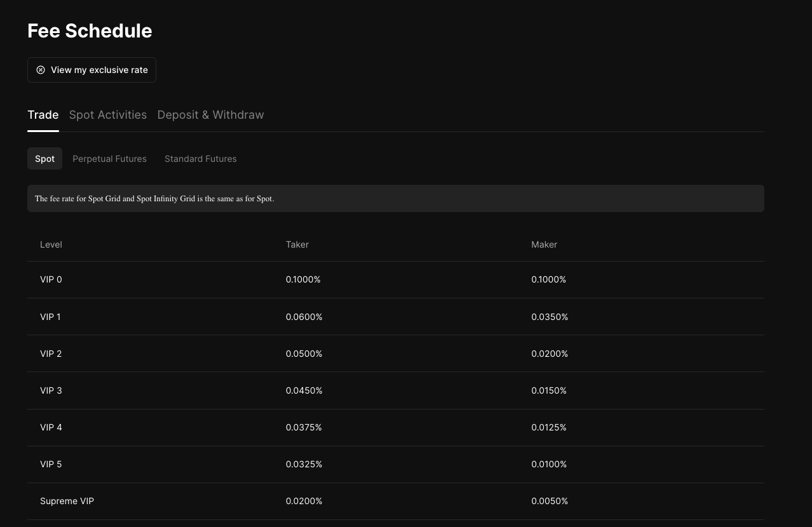This screenshot has width=812, height=527.
Task: Select the VIP 0 level label
Action: point(51,279)
